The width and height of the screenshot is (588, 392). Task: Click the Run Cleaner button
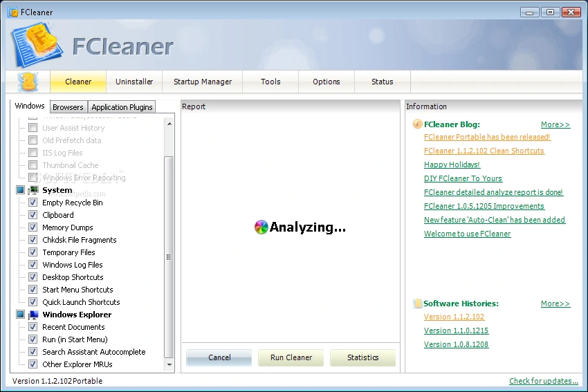(x=291, y=357)
